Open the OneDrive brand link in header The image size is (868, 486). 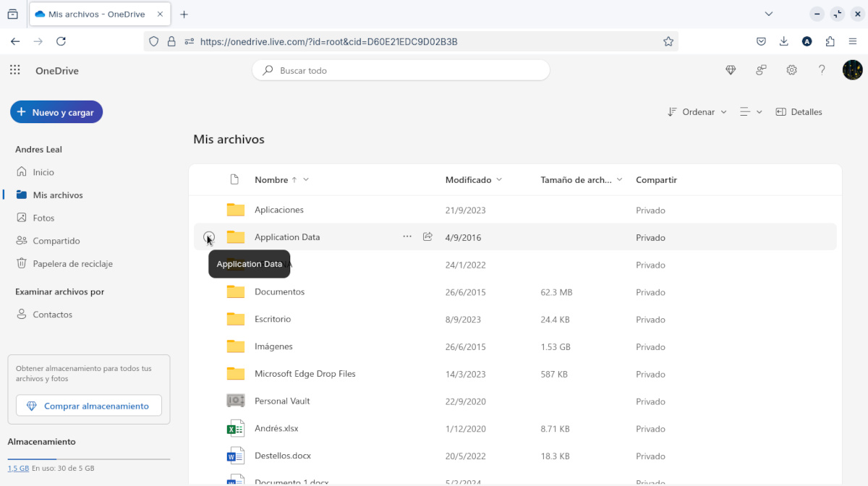(x=57, y=71)
